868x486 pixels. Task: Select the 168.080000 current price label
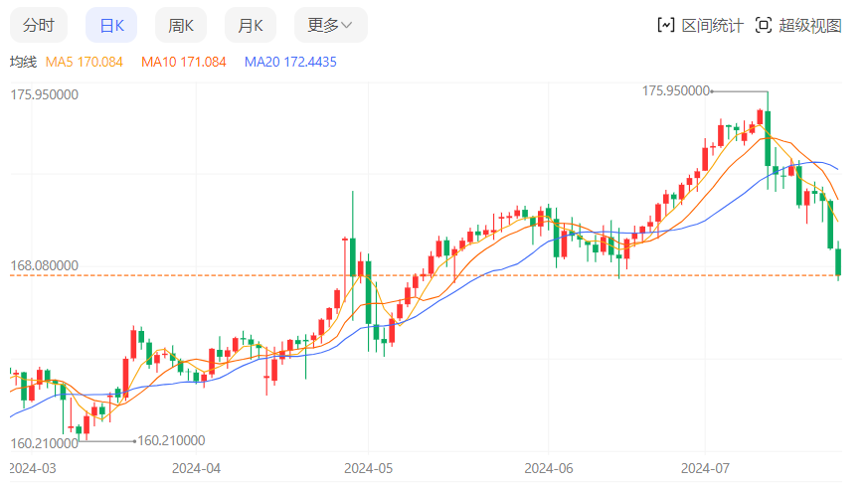tap(44, 266)
